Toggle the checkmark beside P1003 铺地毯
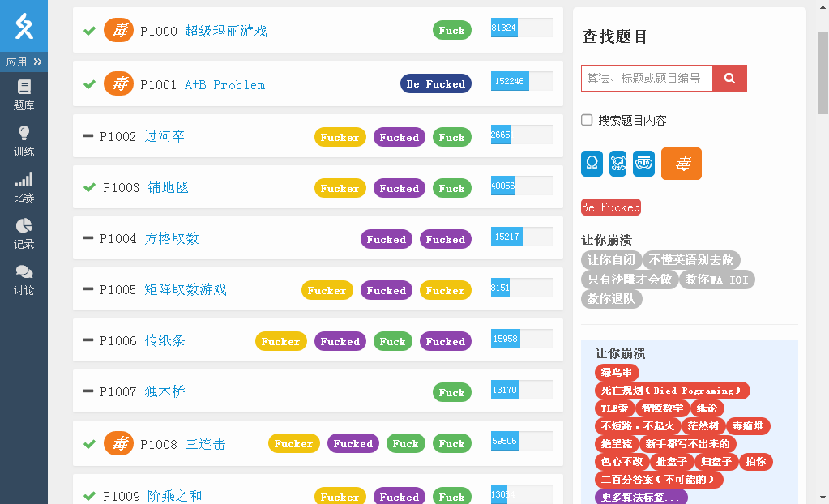The image size is (829, 504). click(88, 187)
